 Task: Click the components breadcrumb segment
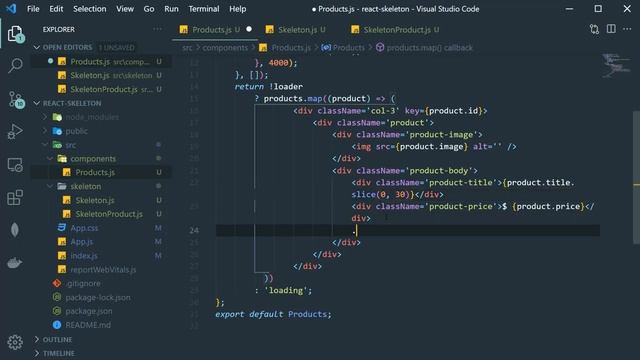coord(225,48)
